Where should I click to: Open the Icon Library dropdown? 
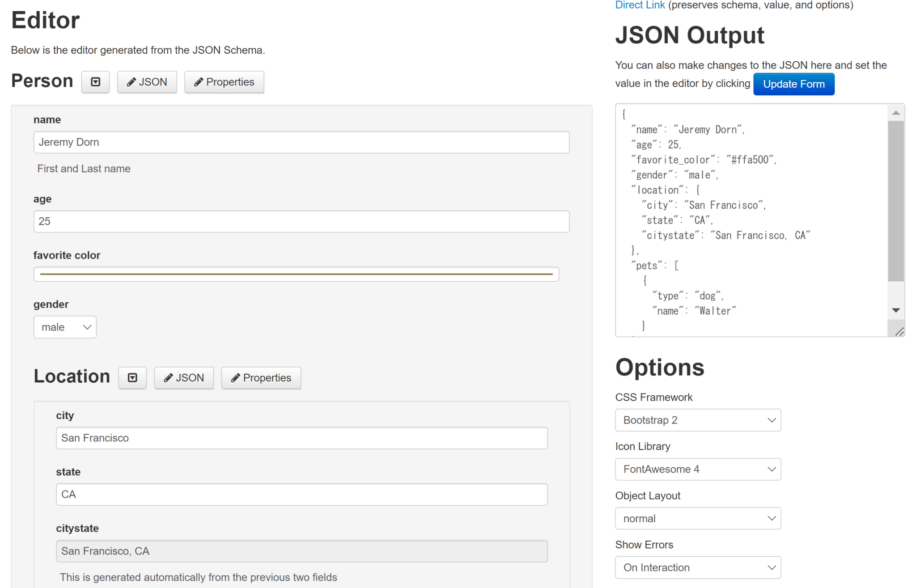click(x=698, y=469)
